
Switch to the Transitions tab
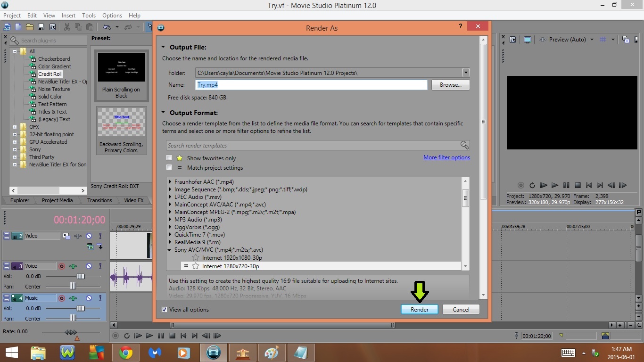click(99, 200)
